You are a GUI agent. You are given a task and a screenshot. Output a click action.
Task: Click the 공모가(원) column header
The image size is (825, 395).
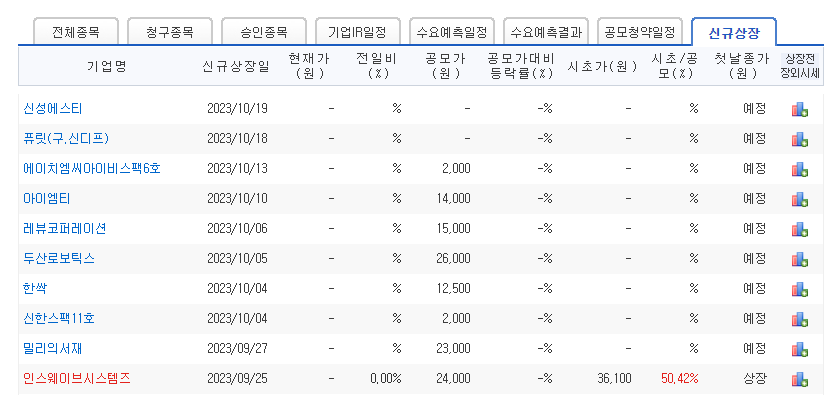coord(446,66)
